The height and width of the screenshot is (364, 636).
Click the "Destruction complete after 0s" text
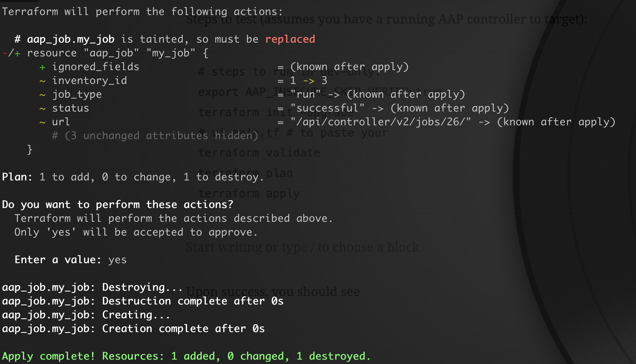pyautogui.click(x=193, y=301)
